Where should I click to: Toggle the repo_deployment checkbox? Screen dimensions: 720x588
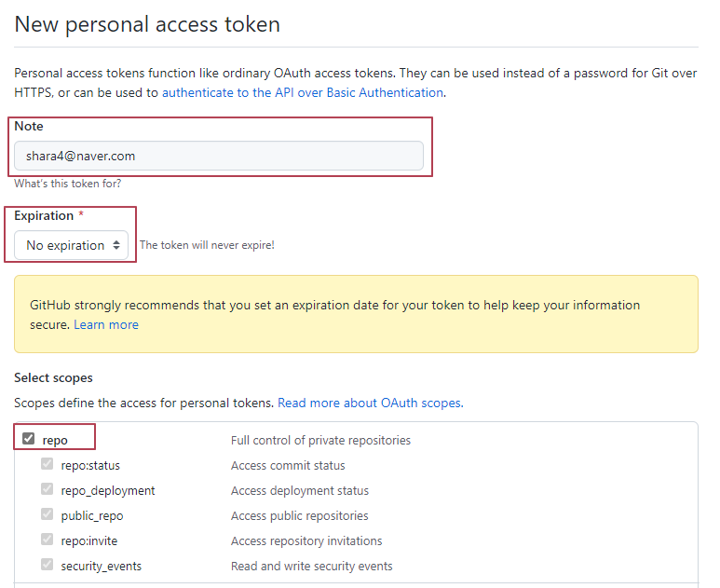(x=47, y=489)
